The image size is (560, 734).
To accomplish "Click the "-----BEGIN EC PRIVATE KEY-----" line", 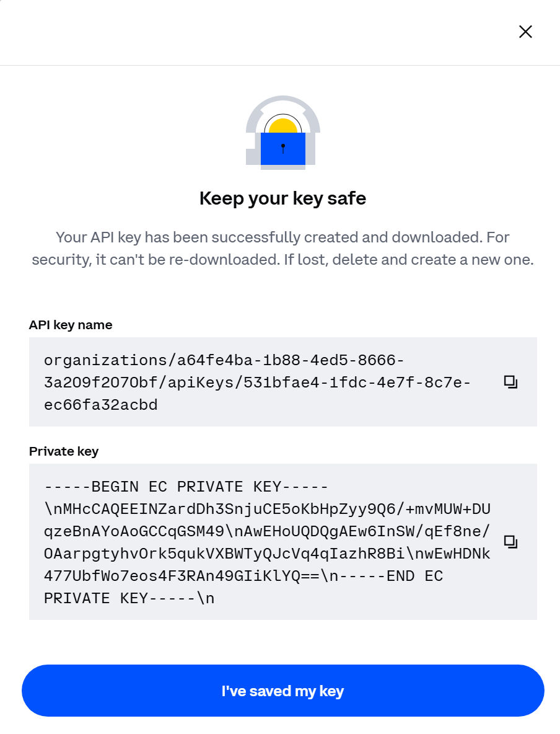I will pos(186,487).
